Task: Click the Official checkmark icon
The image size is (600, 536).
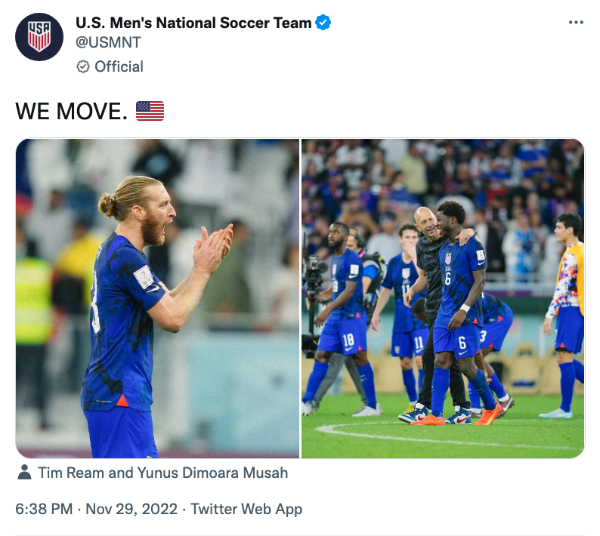Action: click(83, 67)
